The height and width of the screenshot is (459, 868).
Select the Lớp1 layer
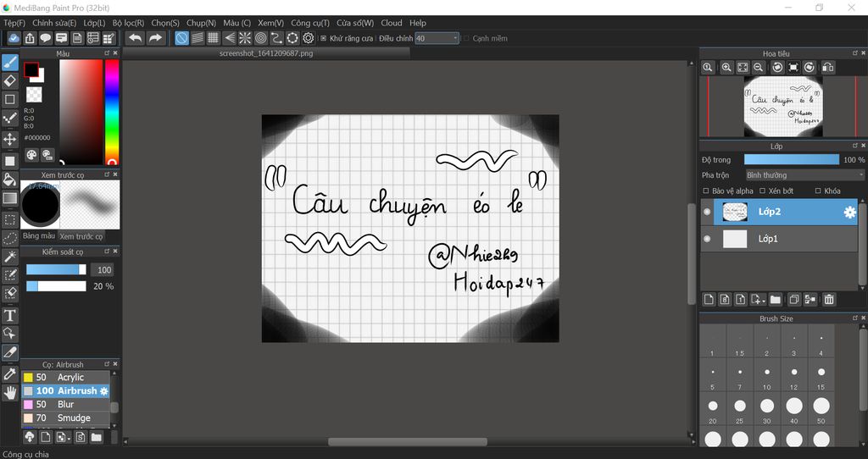click(x=780, y=239)
